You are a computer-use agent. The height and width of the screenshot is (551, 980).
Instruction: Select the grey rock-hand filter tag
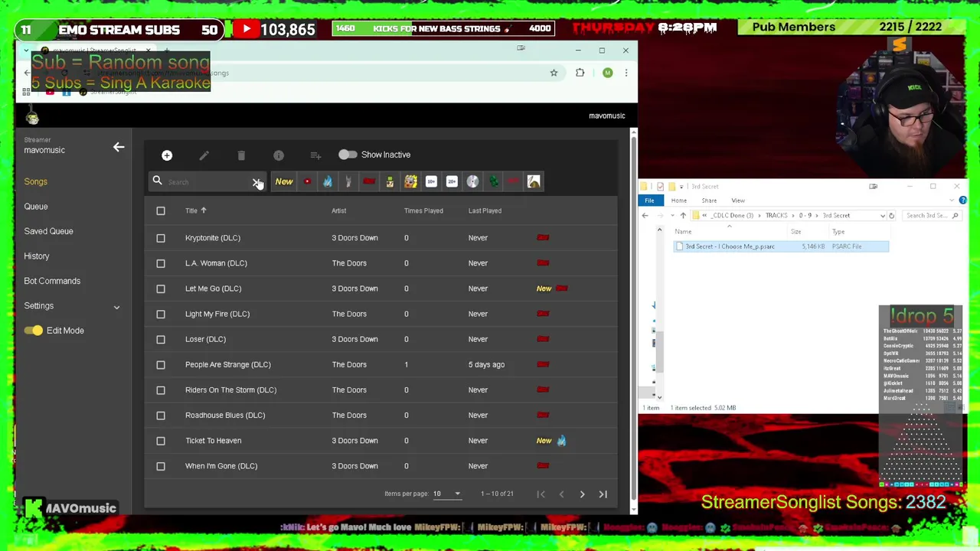[348, 181]
